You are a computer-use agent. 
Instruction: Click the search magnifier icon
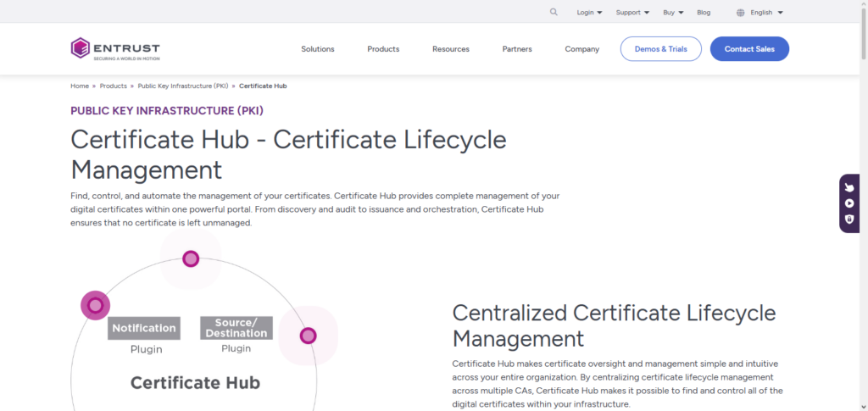[554, 12]
